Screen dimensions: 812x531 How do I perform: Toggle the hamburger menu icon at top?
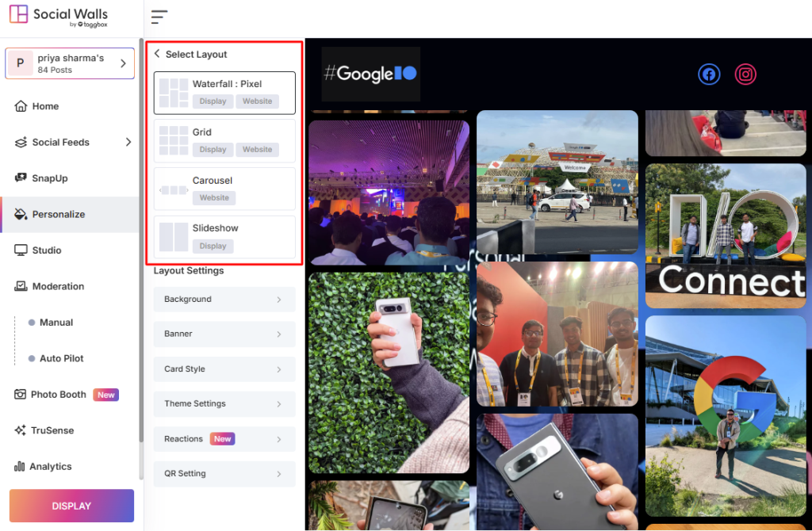[159, 17]
